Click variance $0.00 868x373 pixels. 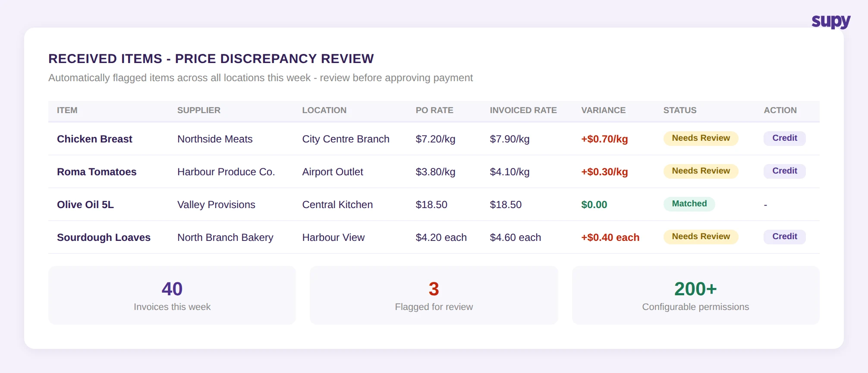(594, 205)
